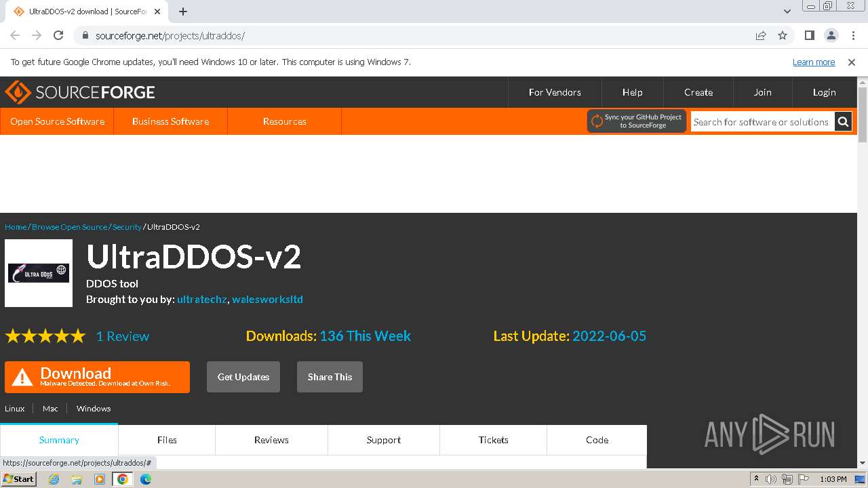Click the address bar URL
The image size is (868, 488).
[170, 35]
